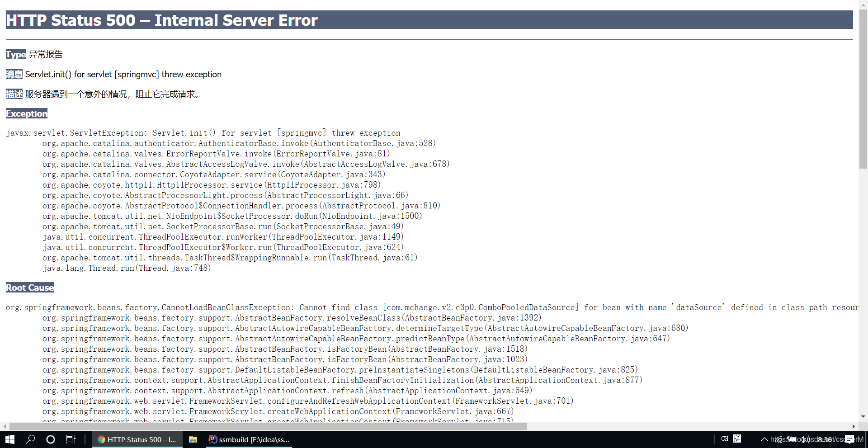Screen dimensions: 868x448
Task: Switch to the IntelliJ IDEA ssmbuild window
Action: [249, 439]
